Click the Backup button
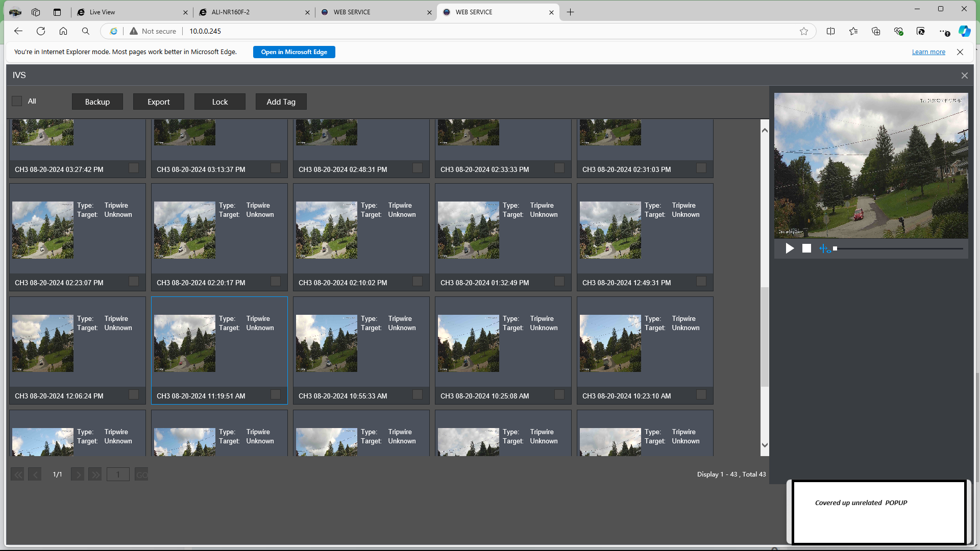Screen dimensions: 980x551 pos(97,102)
